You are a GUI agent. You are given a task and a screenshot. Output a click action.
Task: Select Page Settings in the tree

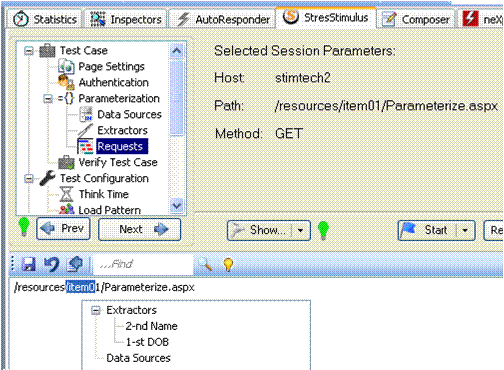click(111, 66)
